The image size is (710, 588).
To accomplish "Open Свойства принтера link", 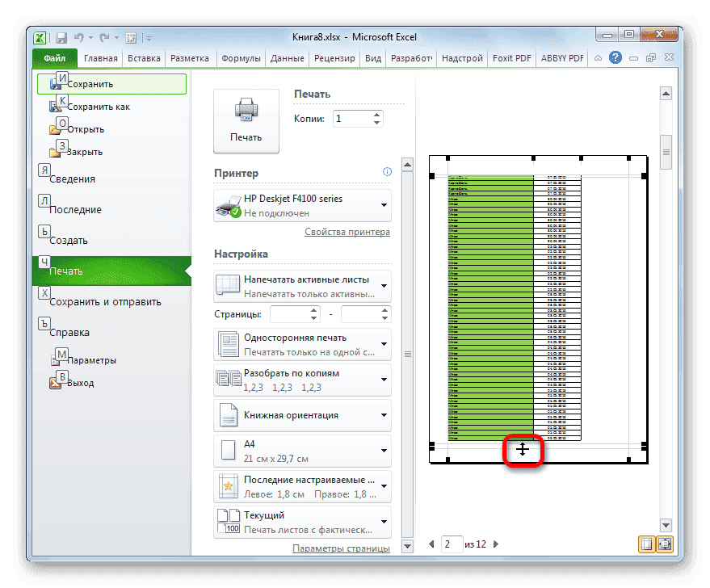I will [347, 232].
